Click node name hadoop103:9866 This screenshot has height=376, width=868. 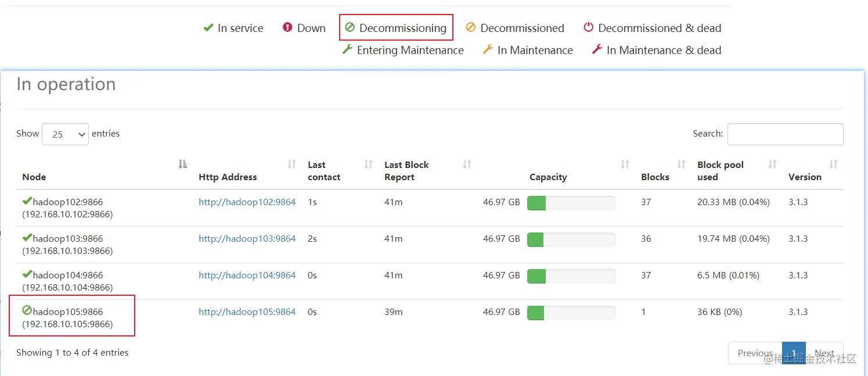tap(68, 239)
